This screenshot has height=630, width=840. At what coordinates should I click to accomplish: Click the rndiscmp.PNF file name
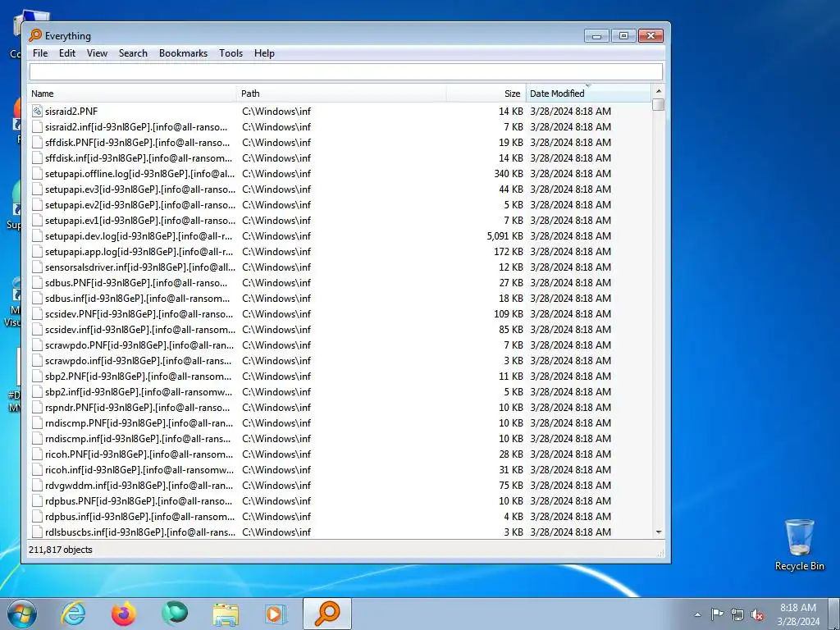coord(139,423)
